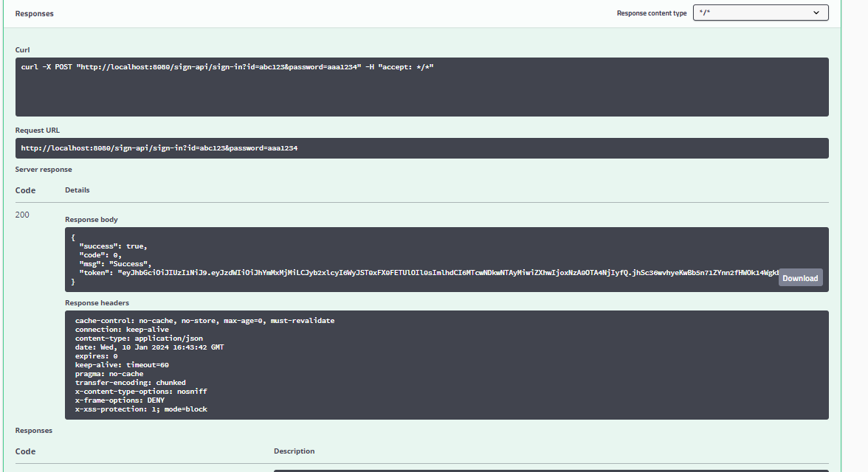This screenshot has width=868, height=472.
Task: Click the 200 status code
Action: [22, 215]
